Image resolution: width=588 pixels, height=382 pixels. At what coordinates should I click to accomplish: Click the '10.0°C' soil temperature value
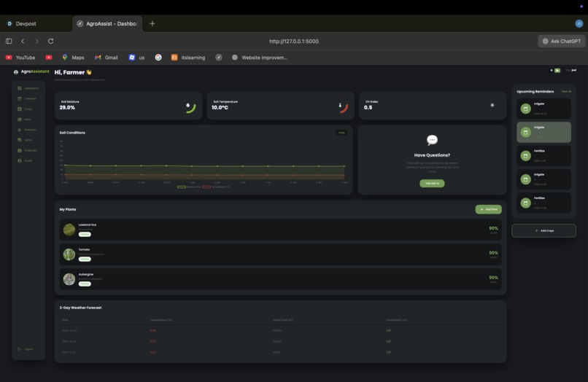click(220, 108)
